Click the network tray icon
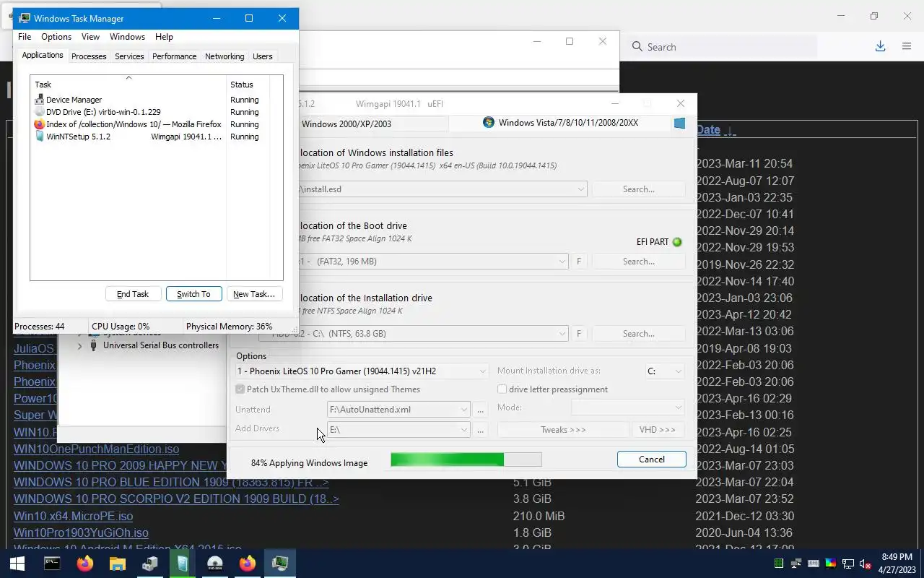The height and width of the screenshot is (578, 924). click(x=848, y=564)
